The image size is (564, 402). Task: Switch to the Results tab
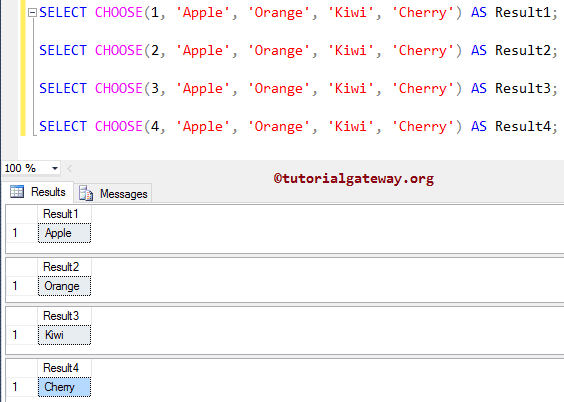point(38,192)
